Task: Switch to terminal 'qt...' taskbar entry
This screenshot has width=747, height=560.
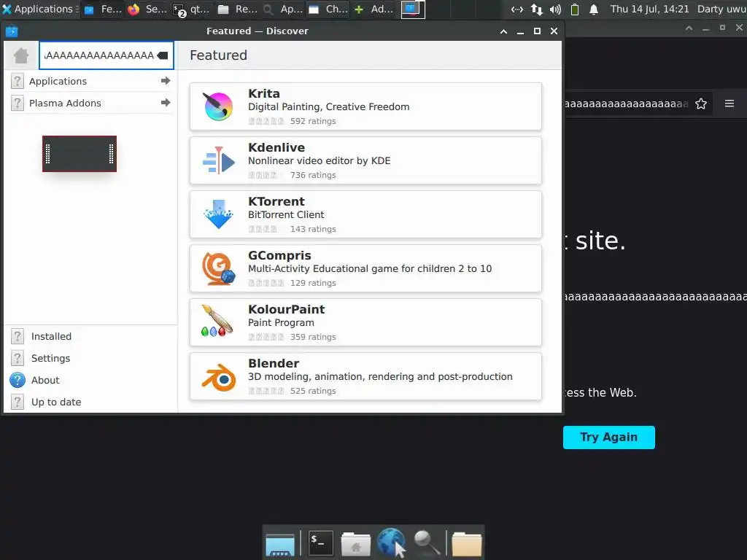Action: (x=192, y=9)
